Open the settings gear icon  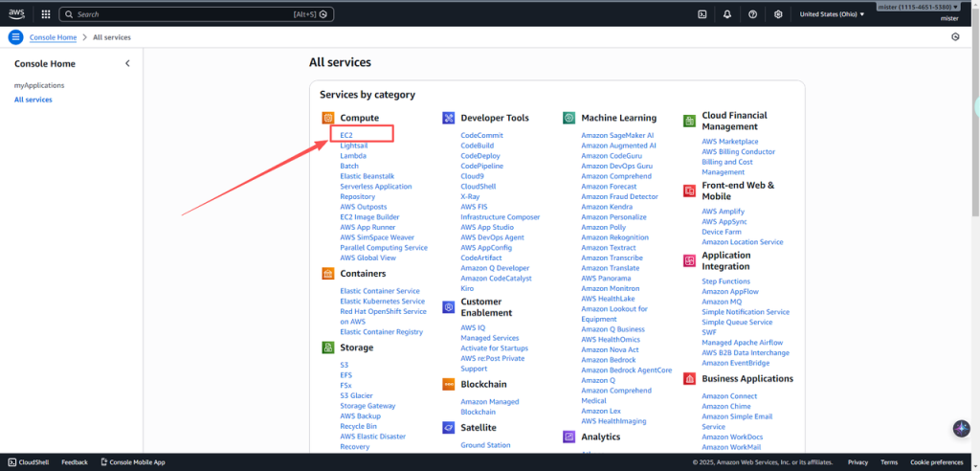[x=778, y=14]
